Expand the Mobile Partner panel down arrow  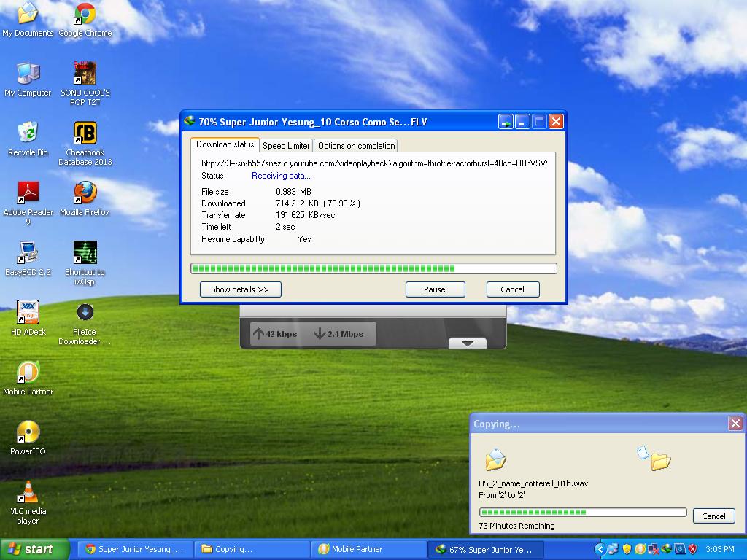pos(468,343)
